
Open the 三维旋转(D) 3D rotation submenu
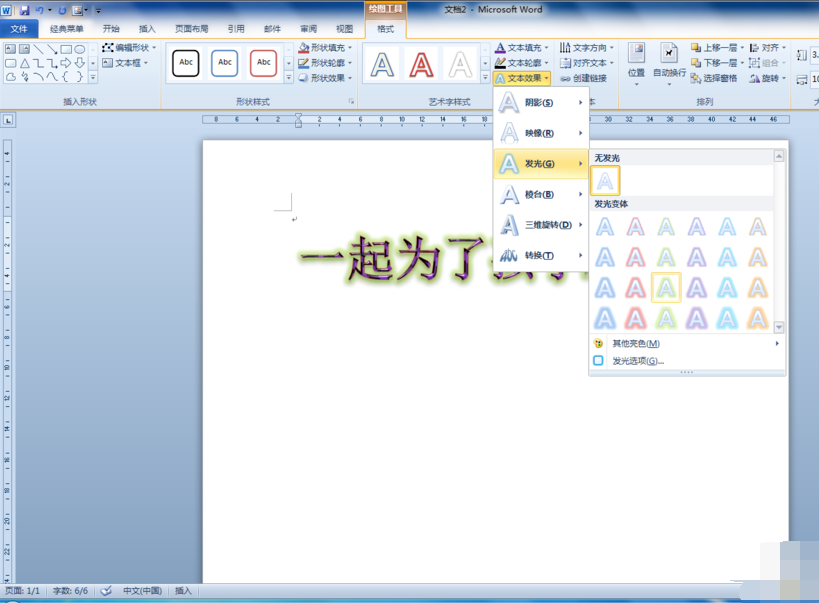click(x=541, y=225)
